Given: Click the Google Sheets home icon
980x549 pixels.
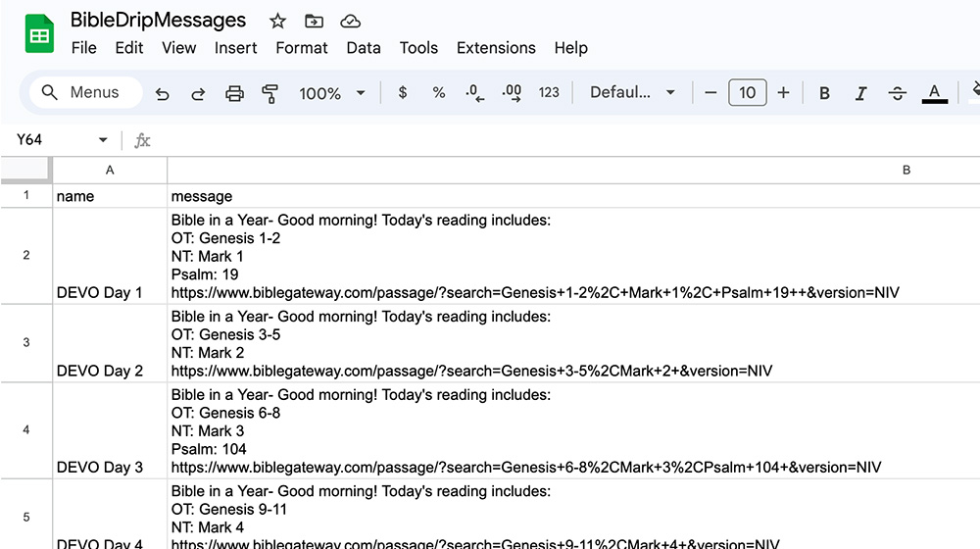Looking at the screenshot, I should coord(39,34).
